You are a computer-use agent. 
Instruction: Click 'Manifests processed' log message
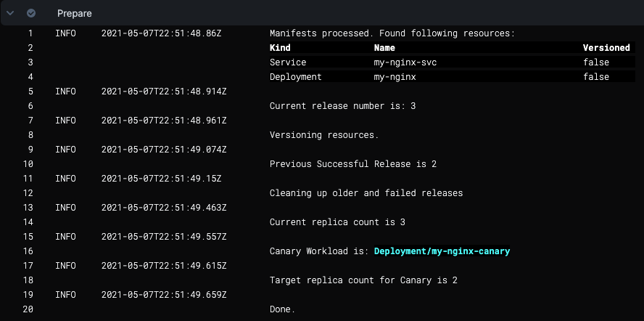pyautogui.click(x=392, y=33)
